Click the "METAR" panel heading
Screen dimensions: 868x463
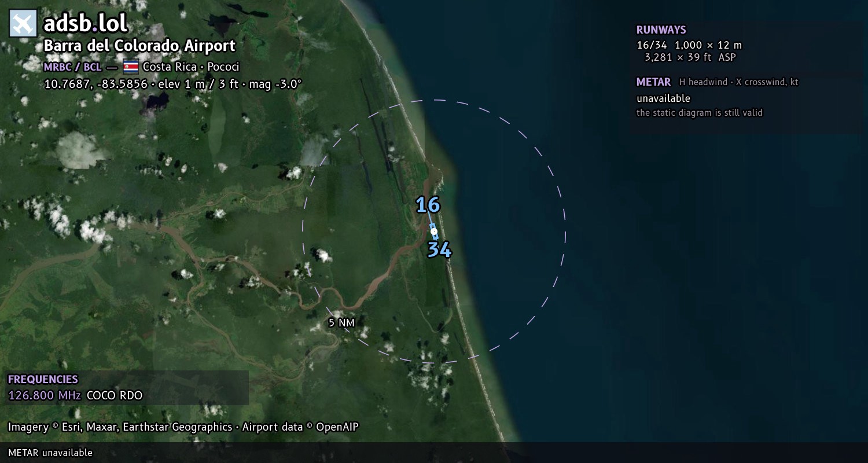(654, 82)
